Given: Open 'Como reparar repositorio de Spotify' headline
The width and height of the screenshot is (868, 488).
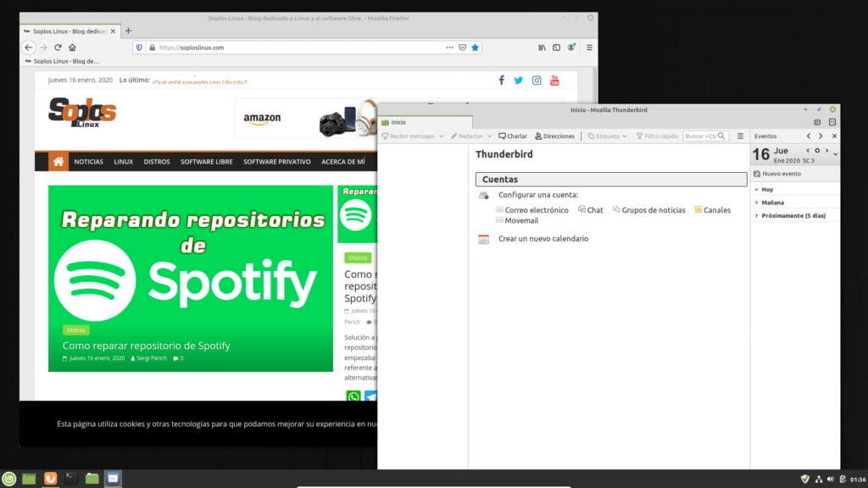Looking at the screenshot, I should tap(146, 346).
